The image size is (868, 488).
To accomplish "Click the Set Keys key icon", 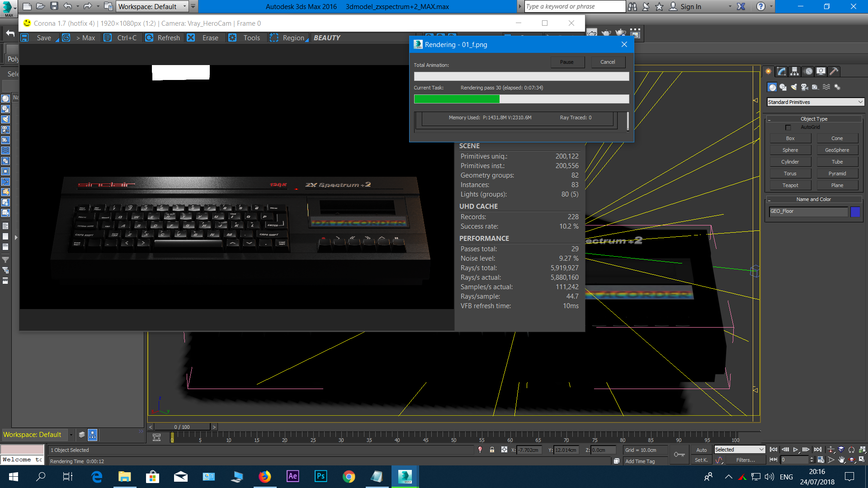I will [679, 455].
